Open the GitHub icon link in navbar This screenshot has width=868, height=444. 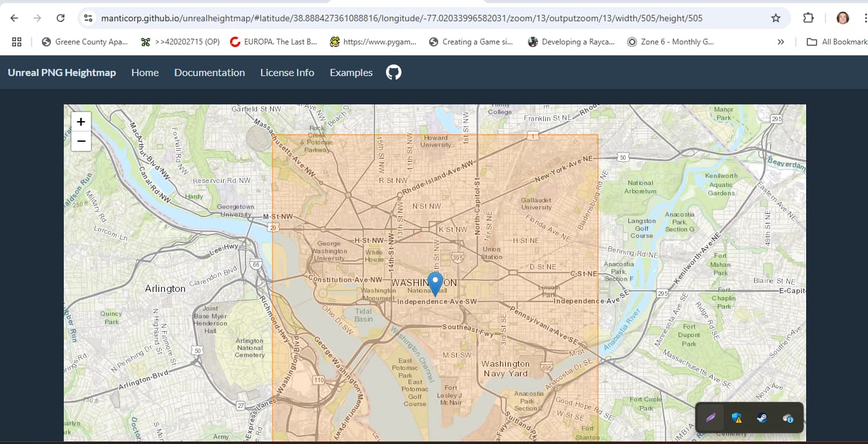tap(394, 72)
